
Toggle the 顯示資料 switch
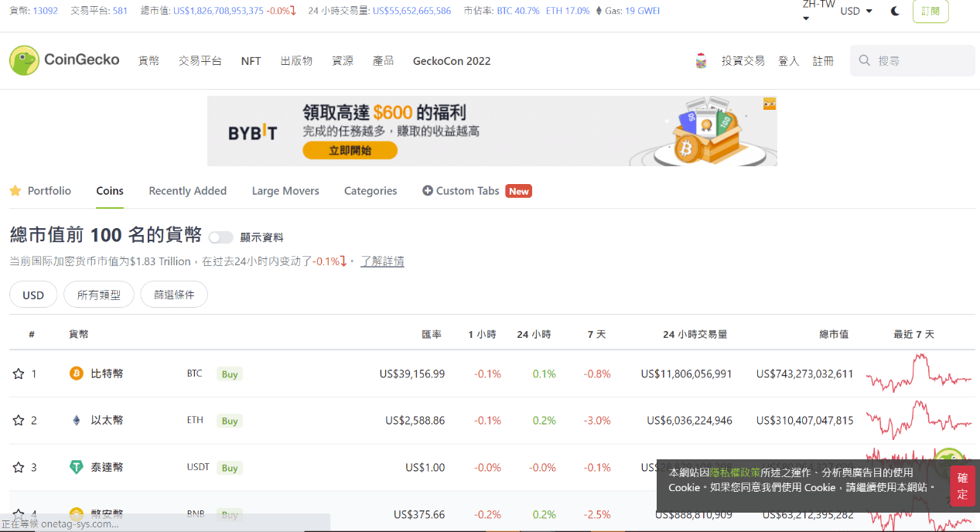[x=220, y=239]
